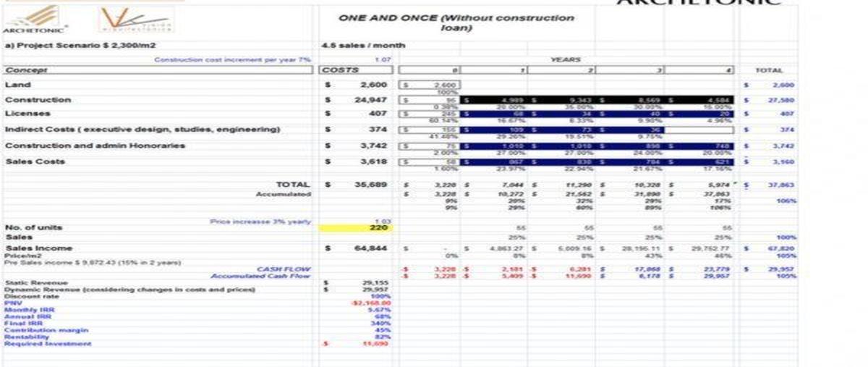Select the '4.5 sales / month' cell

point(363,45)
